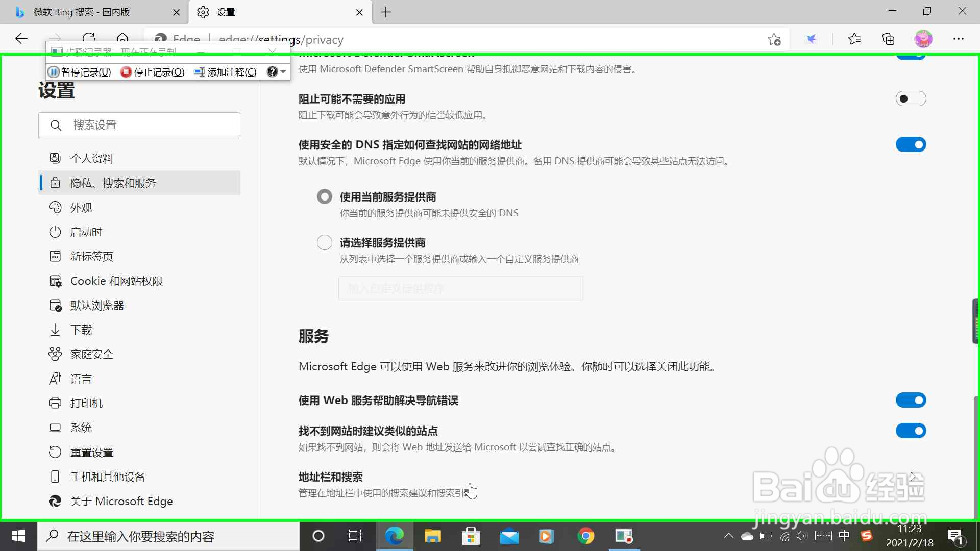Open 系统 (System) settings in sidebar
The height and width of the screenshot is (551, 980).
[82, 428]
